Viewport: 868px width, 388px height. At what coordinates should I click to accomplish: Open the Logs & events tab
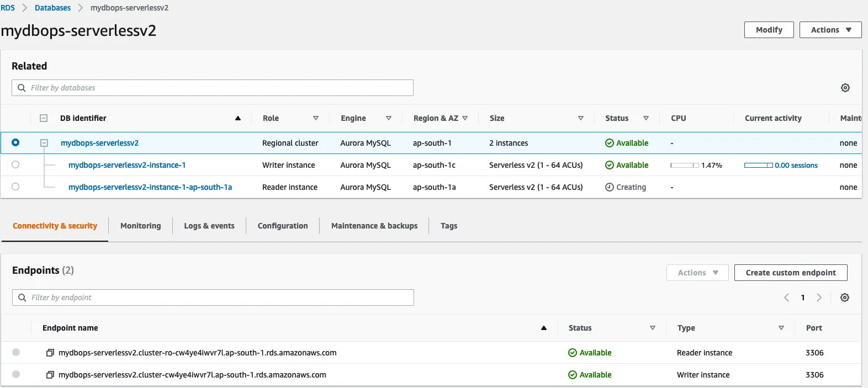(209, 226)
